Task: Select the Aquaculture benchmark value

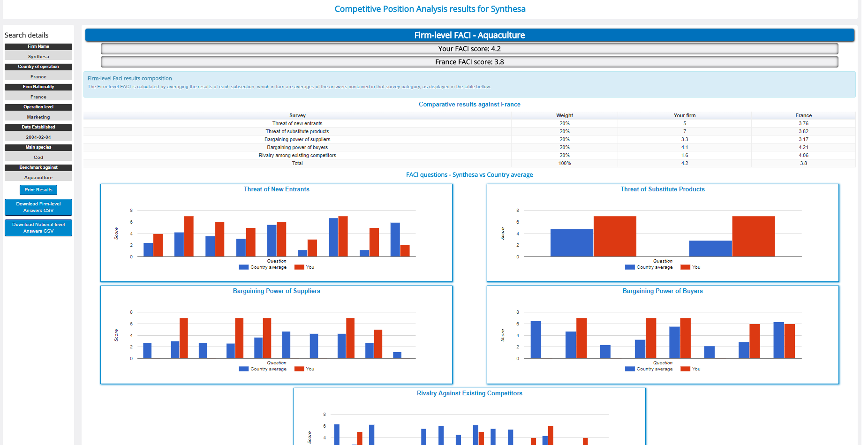Action: click(x=38, y=178)
